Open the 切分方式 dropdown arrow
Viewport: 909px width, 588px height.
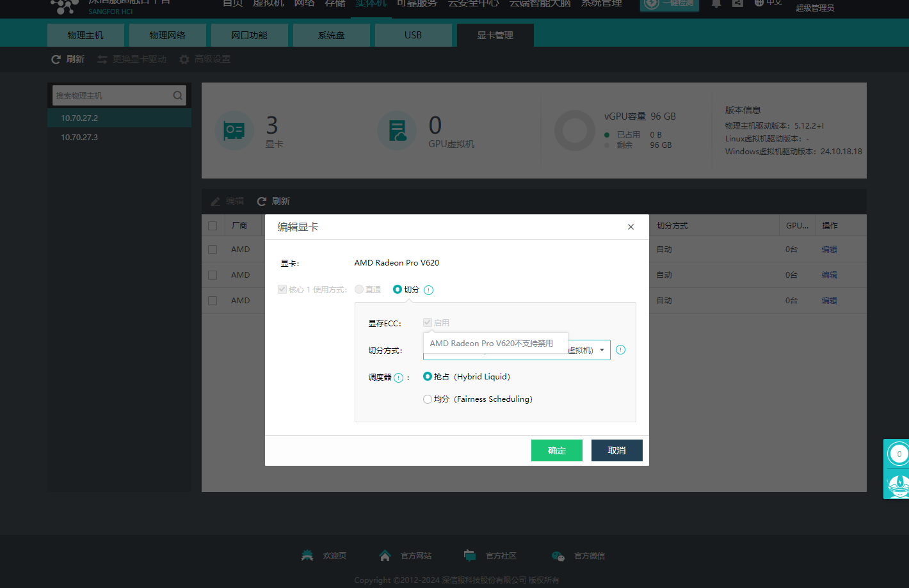click(x=602, y=350)
